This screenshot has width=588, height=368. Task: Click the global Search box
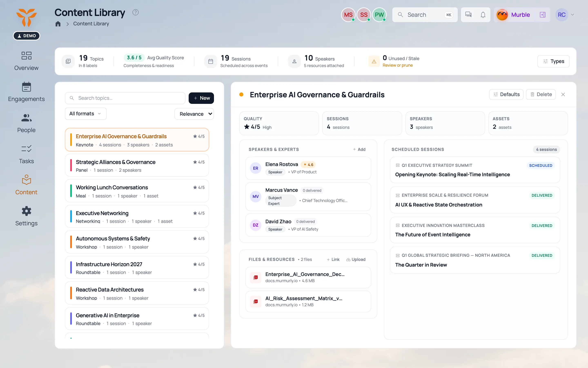(x=425, y=15)
